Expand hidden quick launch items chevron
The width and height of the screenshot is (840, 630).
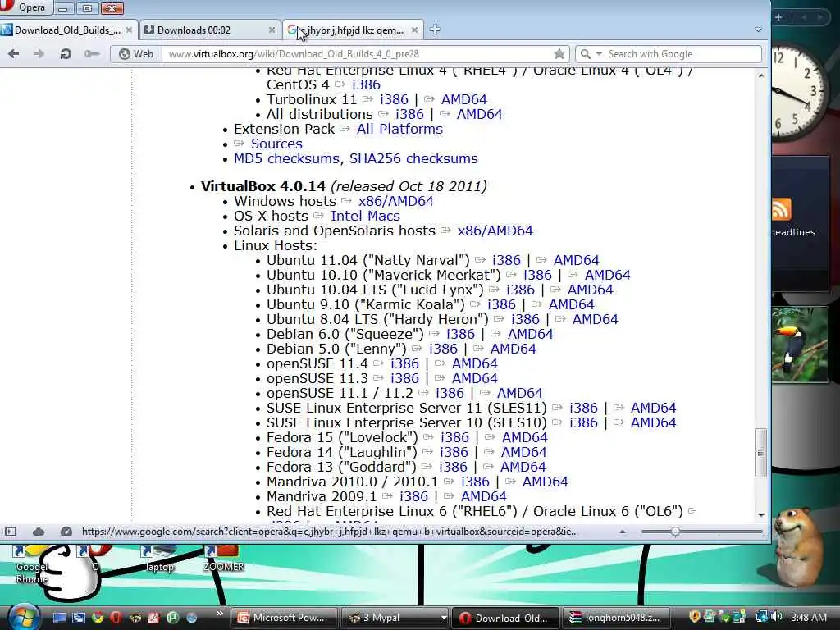pos(219,614)
